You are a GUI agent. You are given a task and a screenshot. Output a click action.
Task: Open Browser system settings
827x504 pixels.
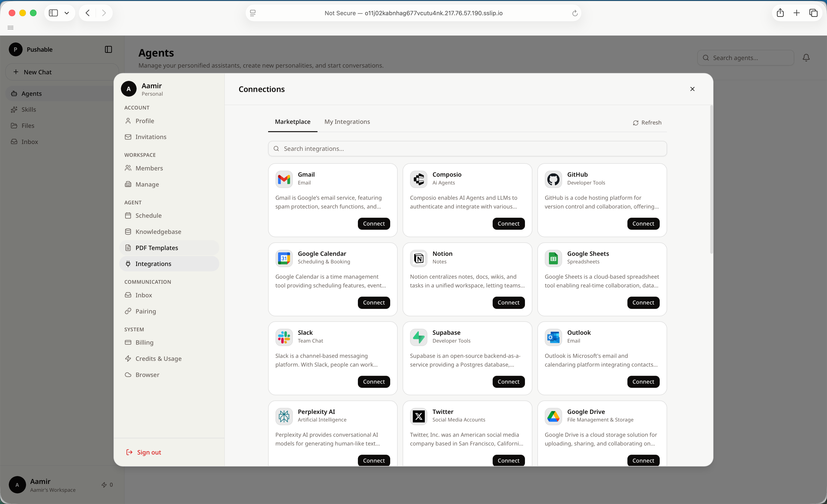pyautogui.click(x=169, y=375)
